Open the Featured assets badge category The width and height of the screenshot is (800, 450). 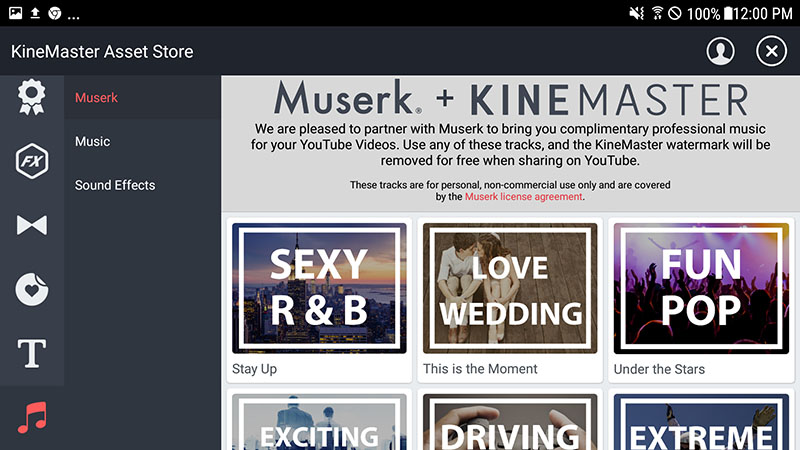point(32,96)
